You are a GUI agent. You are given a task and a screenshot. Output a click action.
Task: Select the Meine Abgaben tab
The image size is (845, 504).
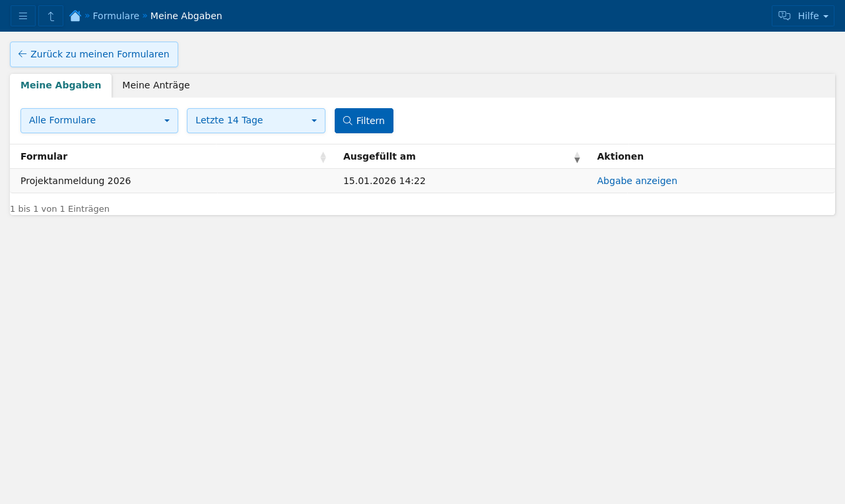pos(61,86)
